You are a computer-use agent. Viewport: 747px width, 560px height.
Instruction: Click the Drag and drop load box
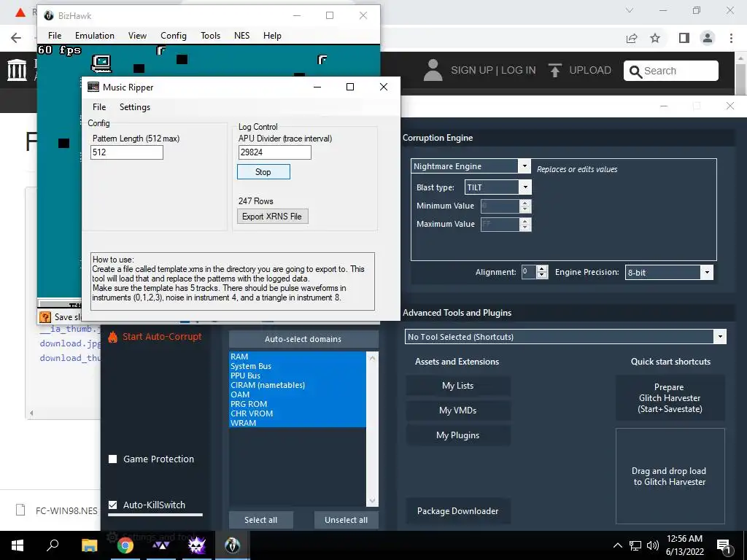(670, 476)
